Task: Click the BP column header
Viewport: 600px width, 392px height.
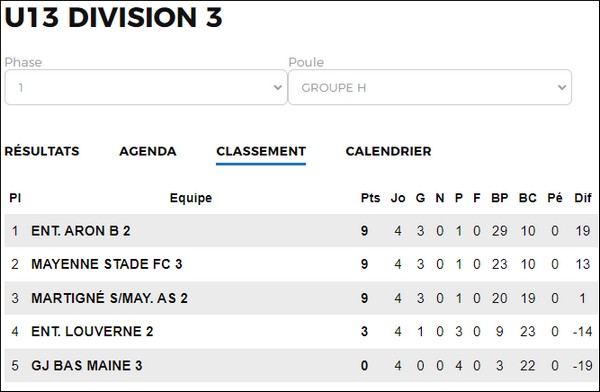Action: pyautogui.click(x=499, y=198)
